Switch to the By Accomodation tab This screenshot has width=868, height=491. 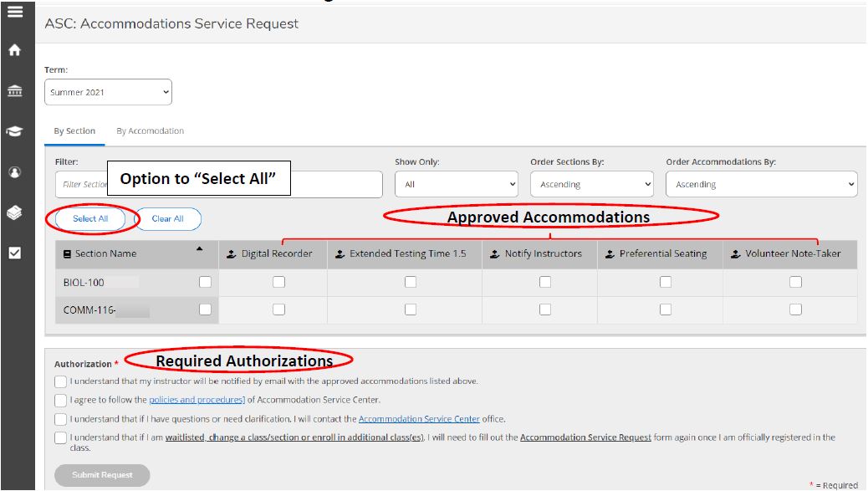[x=150, y=131]
